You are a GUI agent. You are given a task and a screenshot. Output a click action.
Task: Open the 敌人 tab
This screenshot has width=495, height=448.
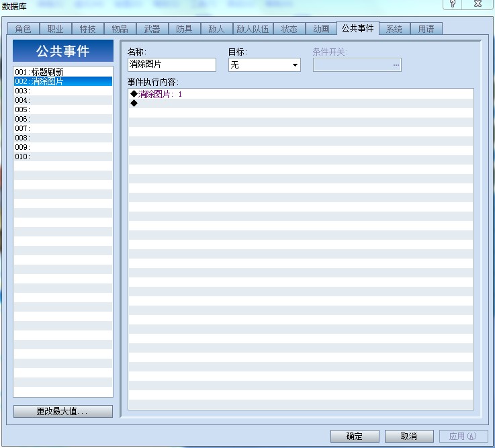[216, 29]
